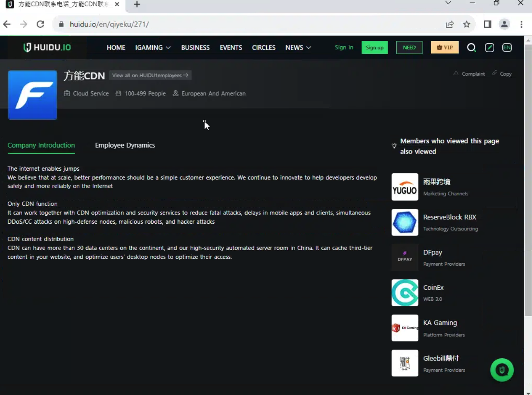This screenshot has height=395, width=532.
Task: Reload the page with browser refresh icon
Action: [x=40, y=24]
